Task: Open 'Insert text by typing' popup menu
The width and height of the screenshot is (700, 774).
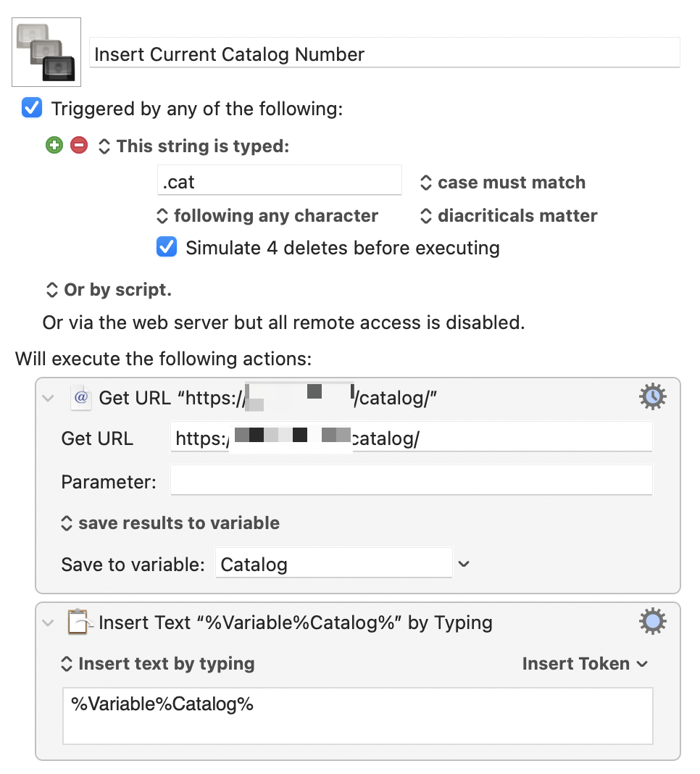Action: [x=157, y=664]
